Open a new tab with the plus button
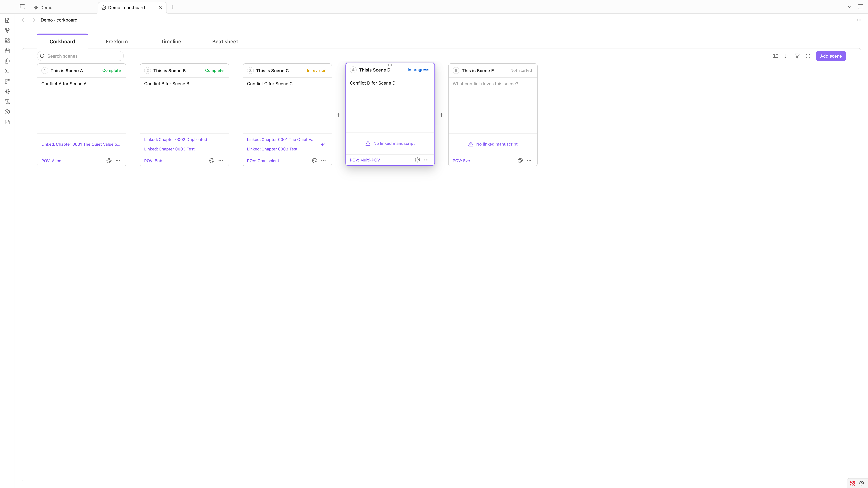868x488 pixels. pos(172,7)
